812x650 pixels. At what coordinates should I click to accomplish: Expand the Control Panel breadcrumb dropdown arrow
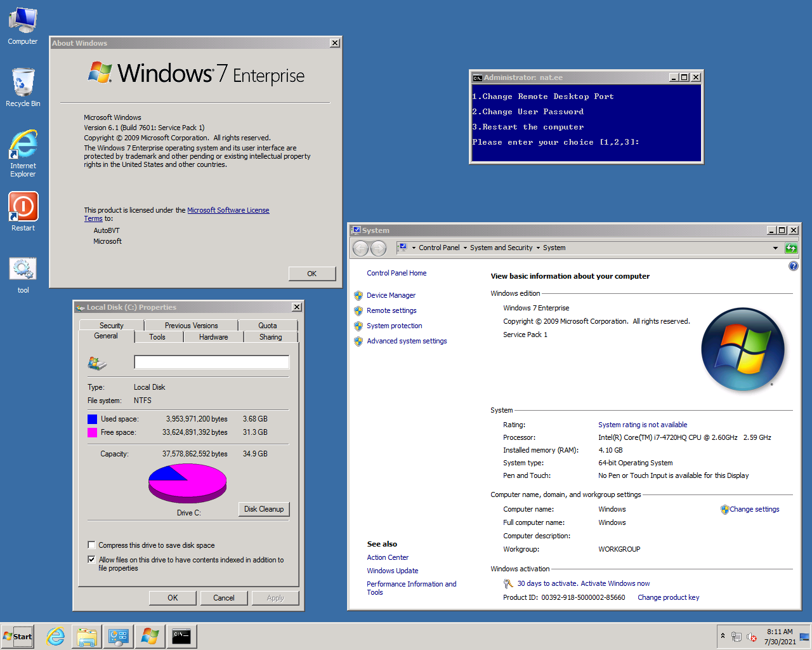465,248
